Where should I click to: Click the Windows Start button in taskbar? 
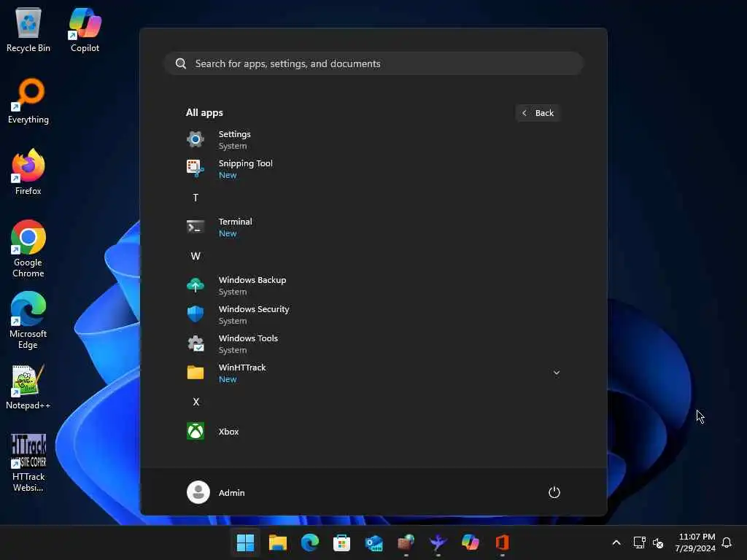click(245, 542)
